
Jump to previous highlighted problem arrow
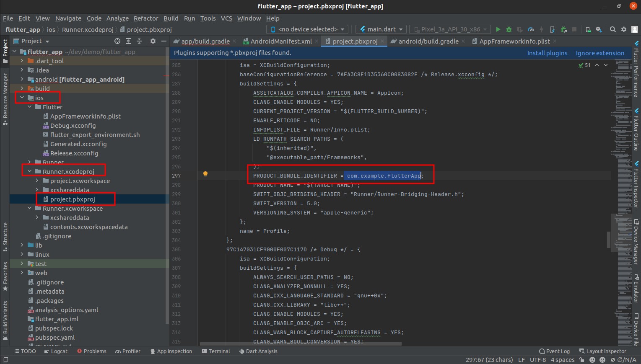pyautogui.click(x=597, y=65)
